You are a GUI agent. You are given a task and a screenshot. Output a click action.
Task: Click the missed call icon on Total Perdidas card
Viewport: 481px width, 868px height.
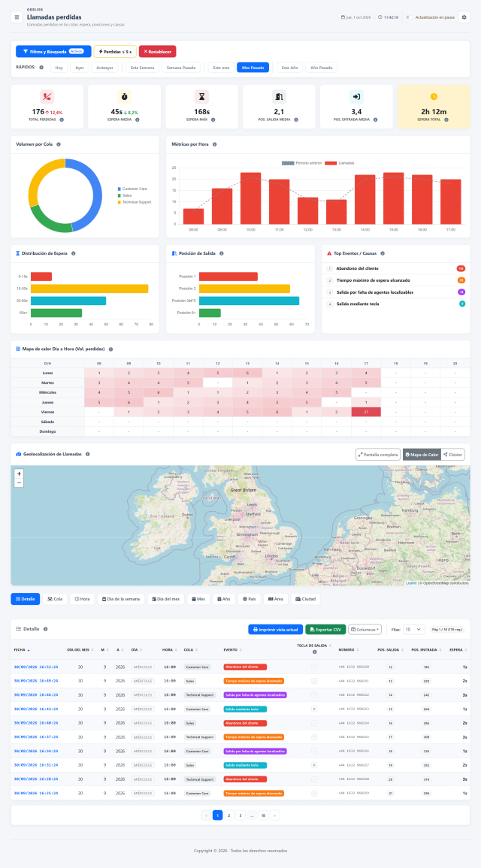point(47,96)
